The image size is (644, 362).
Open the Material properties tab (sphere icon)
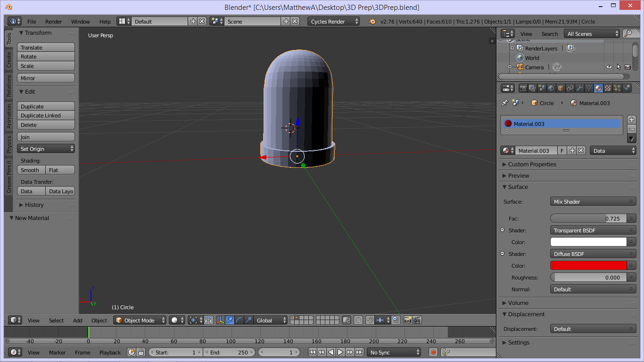(598, 88)
